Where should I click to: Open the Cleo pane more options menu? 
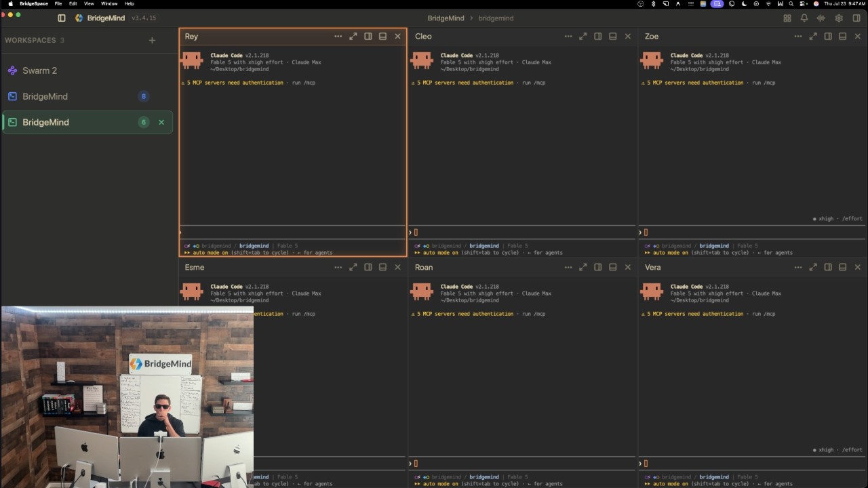[568, 37]
